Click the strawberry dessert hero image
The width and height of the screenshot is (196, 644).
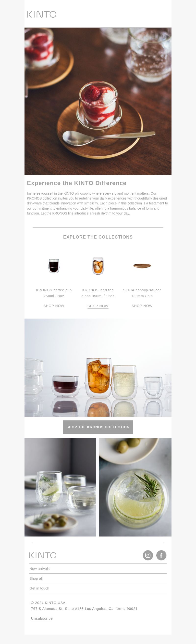[x=98, y=101]
